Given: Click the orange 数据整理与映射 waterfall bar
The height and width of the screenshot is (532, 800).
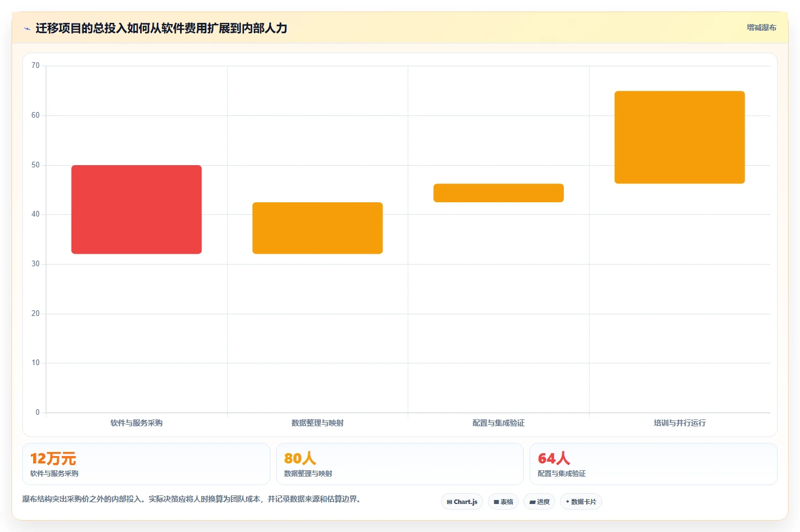Looking at the screenshot, I should coord(317,228).
